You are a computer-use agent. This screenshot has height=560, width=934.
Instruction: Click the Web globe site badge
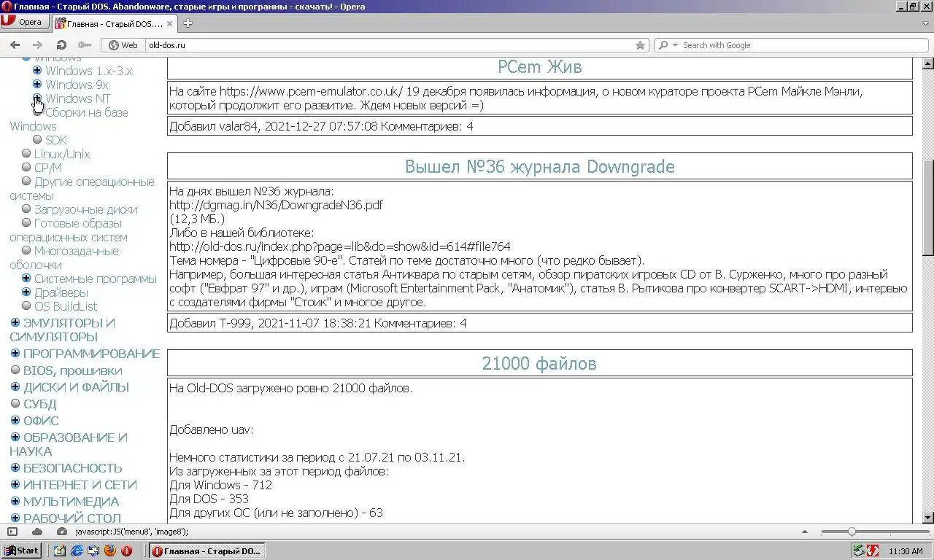point(123,45)
